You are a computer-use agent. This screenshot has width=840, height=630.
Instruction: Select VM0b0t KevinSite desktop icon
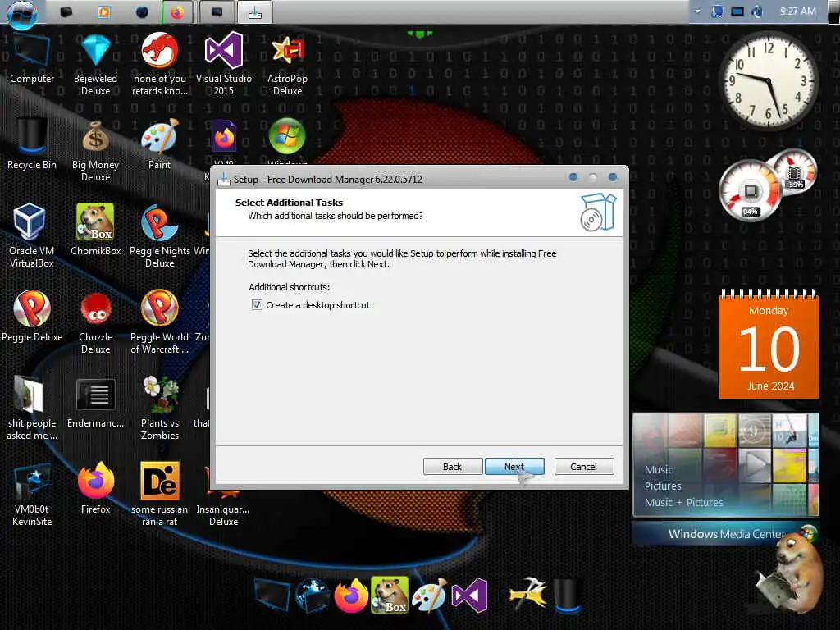32,495
